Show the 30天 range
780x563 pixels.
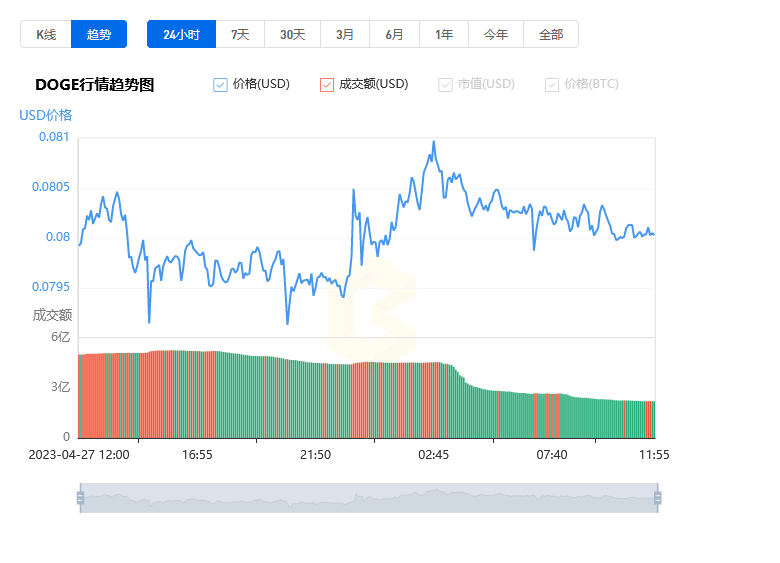click(292, 34)
